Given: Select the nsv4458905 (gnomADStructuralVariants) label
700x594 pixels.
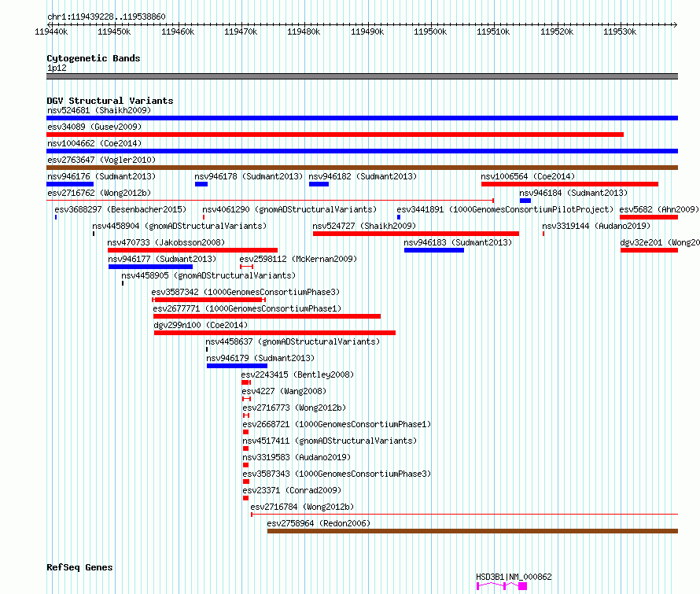Looking at the screenshot, I should coord(208,275).
